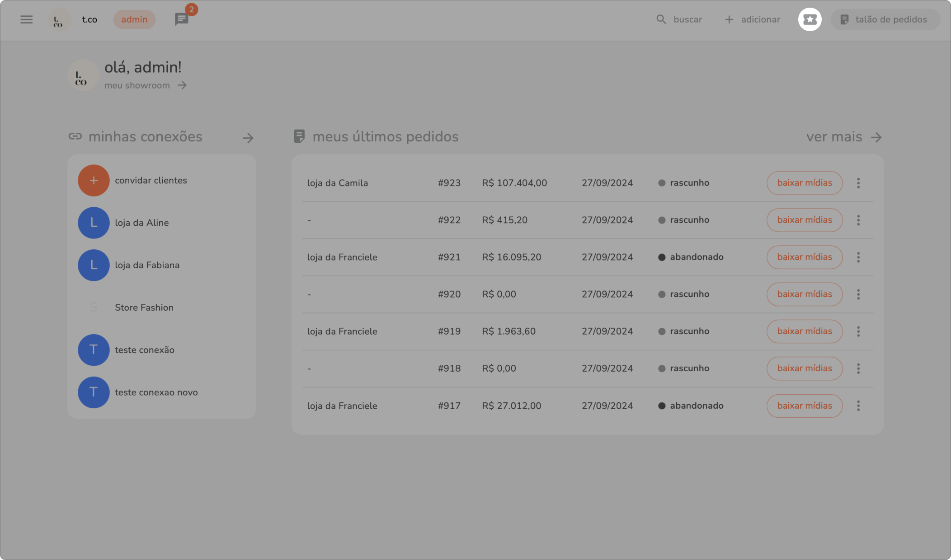This screenshot has width=951, height=560.
Task: Click the t.co logo in header
Action: (x=58, y=20)
